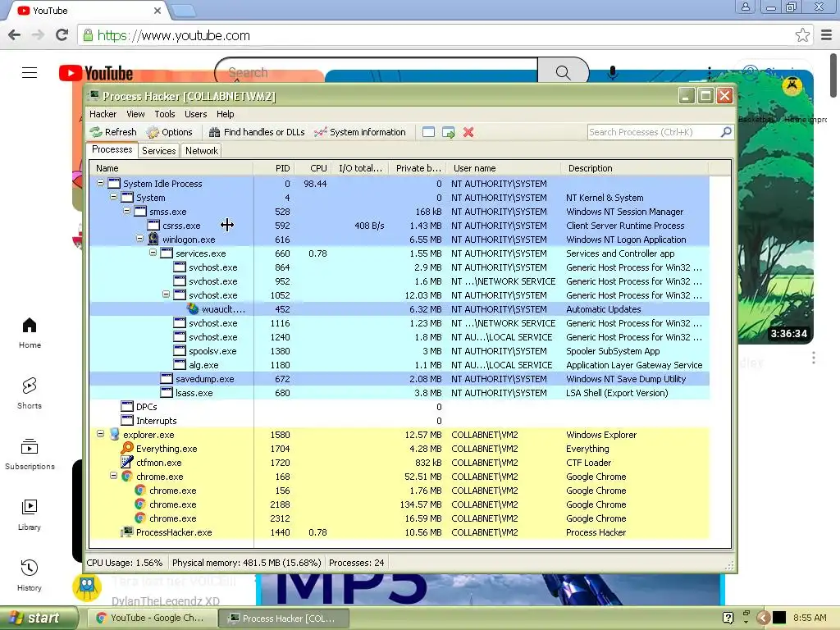
Task: Click the explorer.exe process icon
Action: [x=114, y=435]
